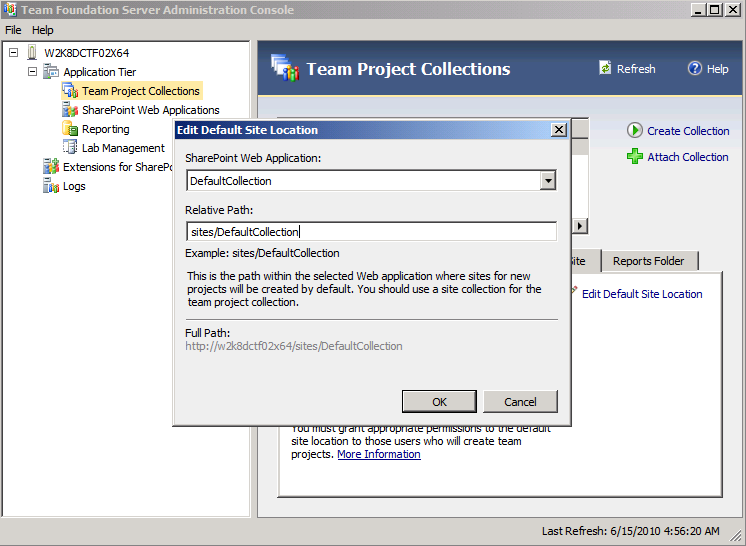This screenshot has height=546, width=746.
Task: Click the Create Collection link
Action: (688, 131)
